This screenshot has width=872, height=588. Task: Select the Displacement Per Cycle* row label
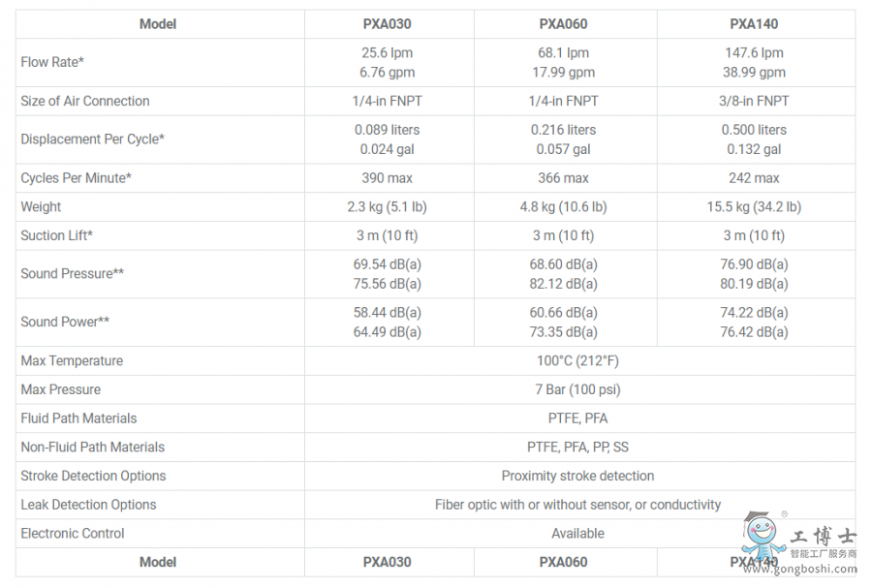[92, 139]
